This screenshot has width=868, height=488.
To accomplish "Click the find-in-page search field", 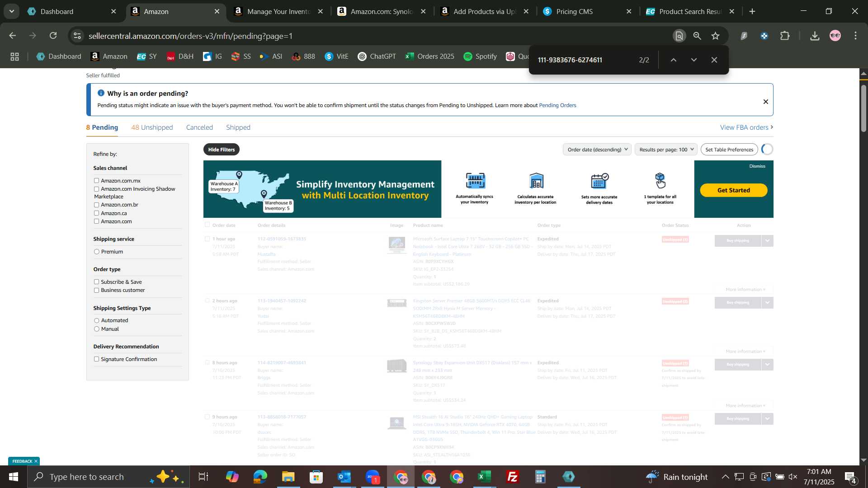I will (583, 60).
